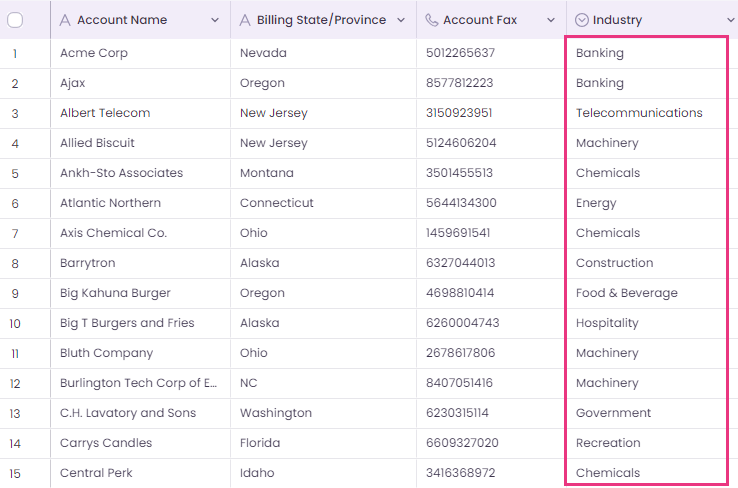This screenshot has width=738, height=488.
Task: Open the Account Name column dropdown arrow
Action: click(x=215, y=20)
